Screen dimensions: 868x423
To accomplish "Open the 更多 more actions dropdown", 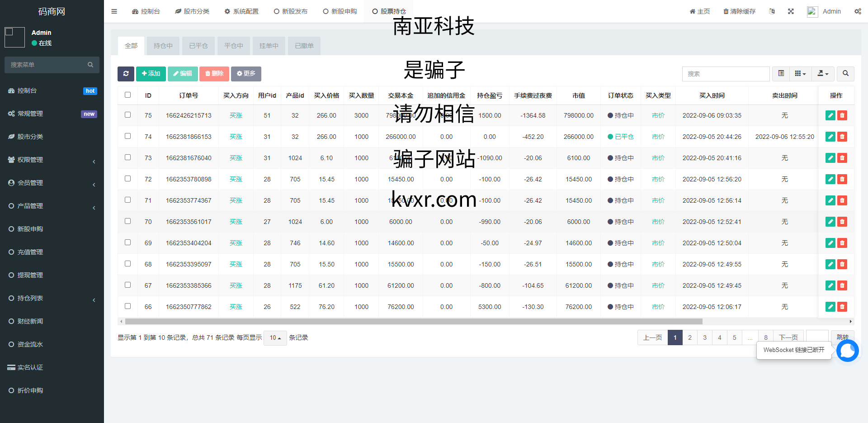I will coord(246,74).
